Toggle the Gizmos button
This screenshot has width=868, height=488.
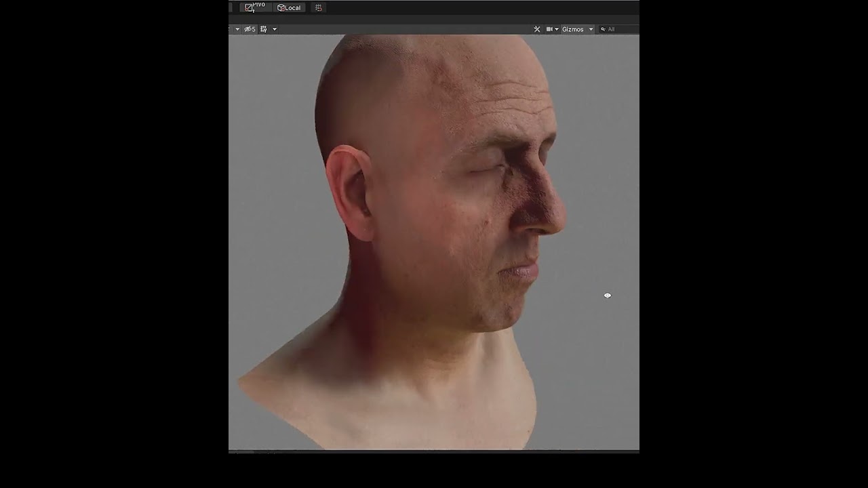[x=573, y=29]
